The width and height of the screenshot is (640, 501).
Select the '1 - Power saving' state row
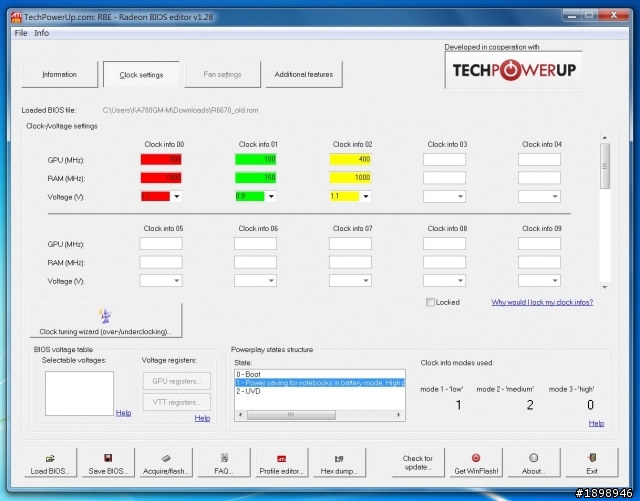320,383
